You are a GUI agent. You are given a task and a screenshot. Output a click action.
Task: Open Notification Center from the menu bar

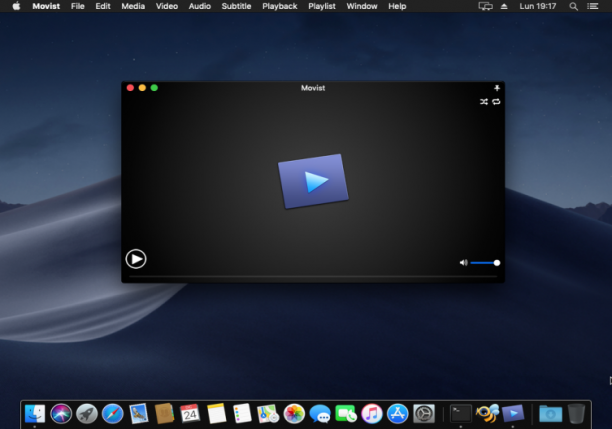click(x=592, y=6)
